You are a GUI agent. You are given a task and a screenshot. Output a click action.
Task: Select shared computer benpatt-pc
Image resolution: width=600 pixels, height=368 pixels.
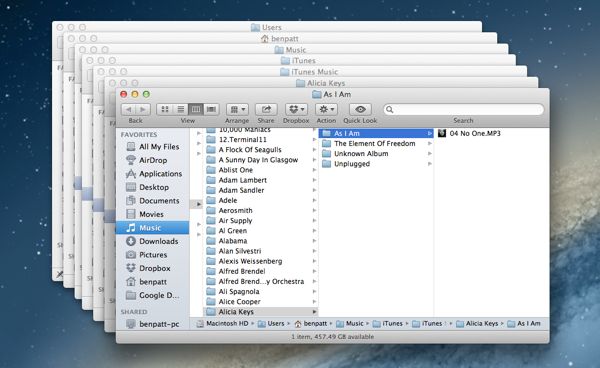coord(152,324)
